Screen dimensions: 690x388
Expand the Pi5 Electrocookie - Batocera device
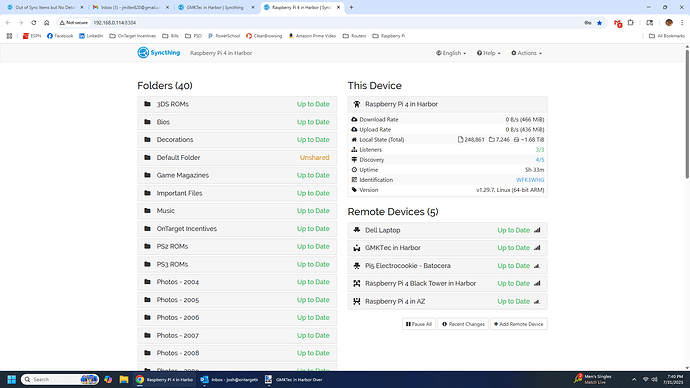click(x=448, y=266)
